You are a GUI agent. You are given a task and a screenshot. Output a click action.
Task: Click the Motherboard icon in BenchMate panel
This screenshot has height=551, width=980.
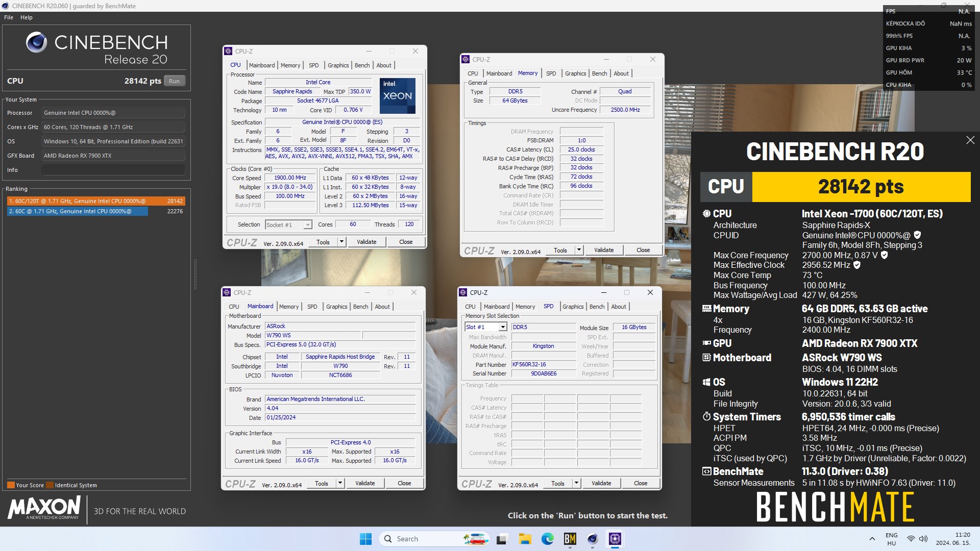tap(706, 358)
